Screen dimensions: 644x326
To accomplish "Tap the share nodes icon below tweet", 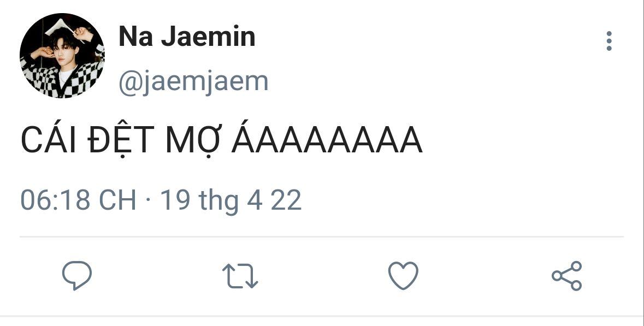I will click(567, 276).
